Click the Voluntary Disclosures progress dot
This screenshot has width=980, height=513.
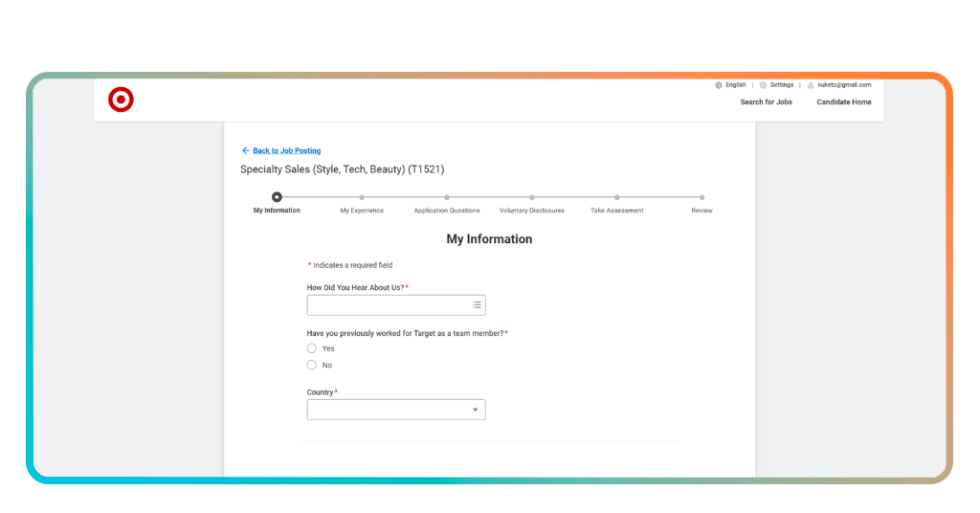[x=532, y=197]
